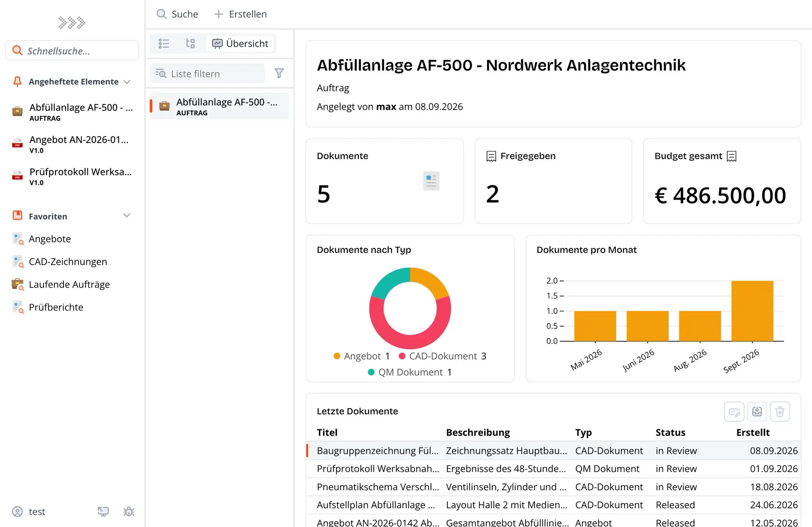Sort by Erstellt column header
Screen dimensions: 812x527
click(753, 432)
